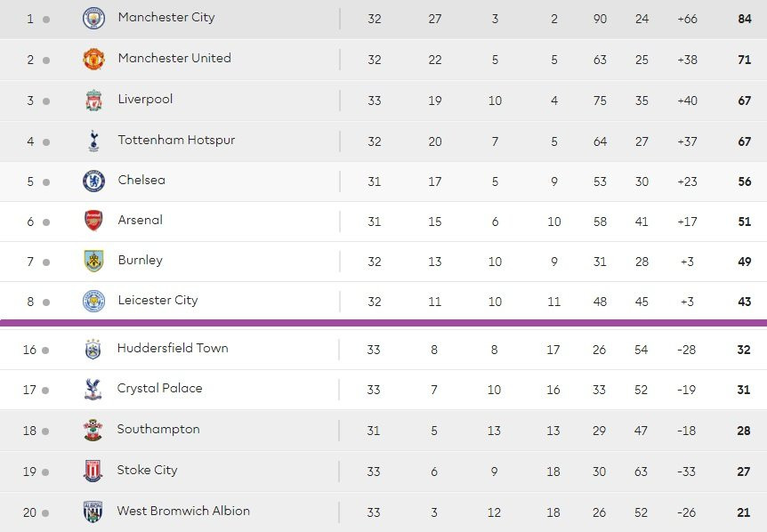Click the Stoke City club crest

pyautogui.click(x=93, y=471)
